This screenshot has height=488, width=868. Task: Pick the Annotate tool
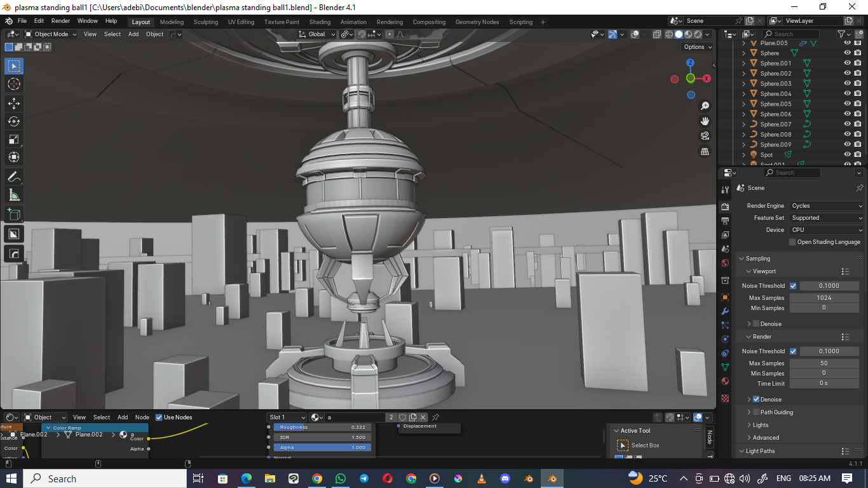point(14,177)
